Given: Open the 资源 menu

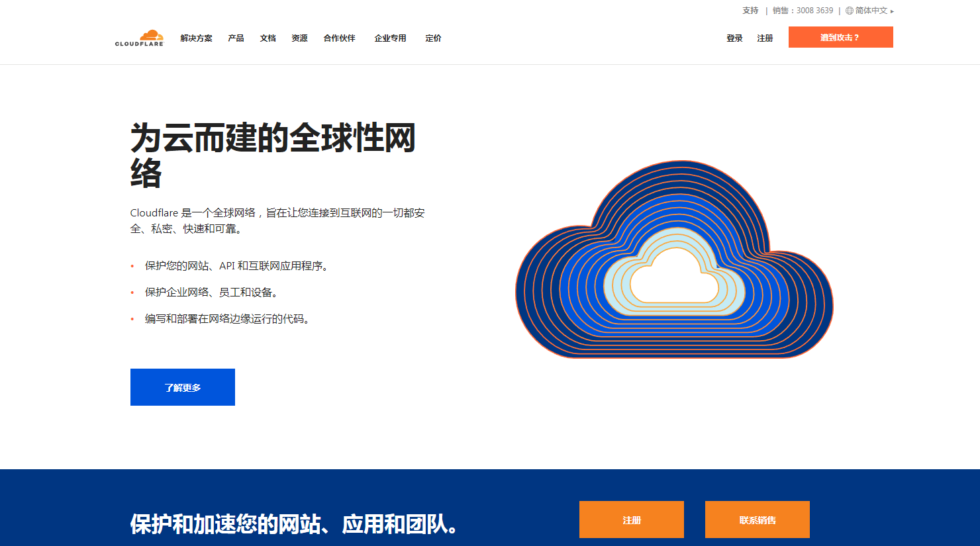Looking at the screenshot, I should [x=299, y=38].
